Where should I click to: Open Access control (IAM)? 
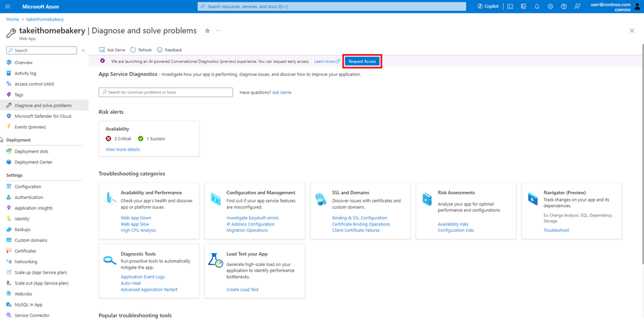click(x=34, y=84)
